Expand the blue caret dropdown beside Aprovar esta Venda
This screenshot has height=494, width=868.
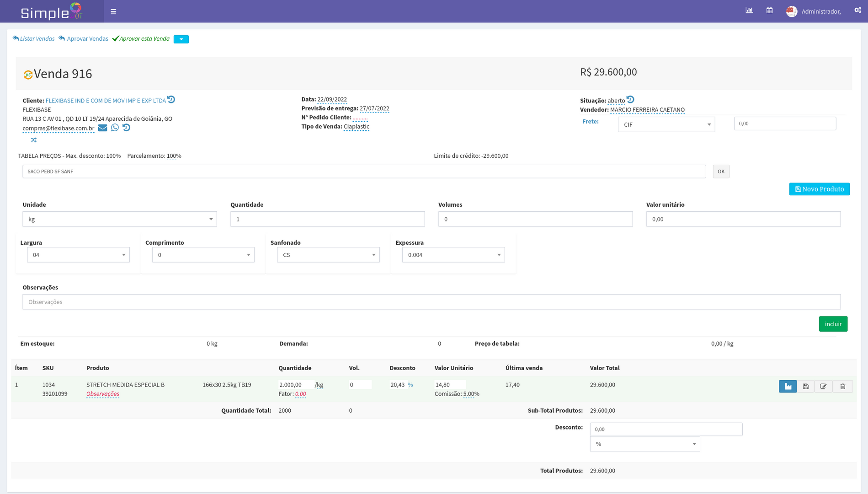181,39
